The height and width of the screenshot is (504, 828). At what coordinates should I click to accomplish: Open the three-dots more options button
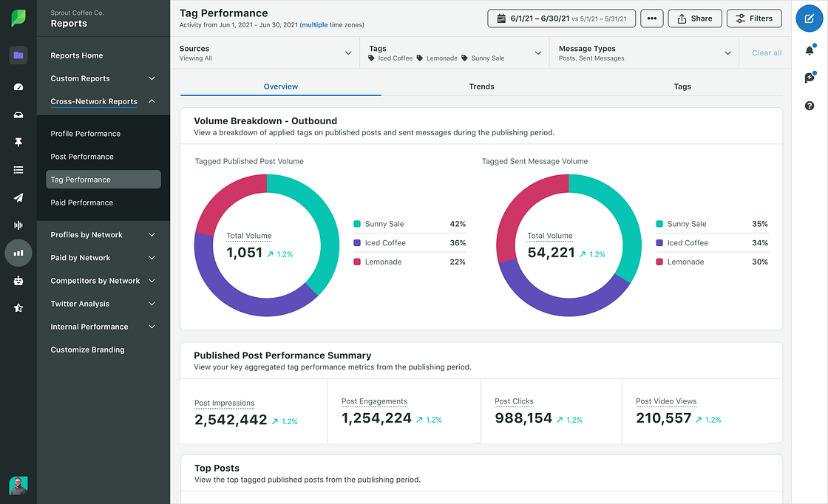point(651,18)
